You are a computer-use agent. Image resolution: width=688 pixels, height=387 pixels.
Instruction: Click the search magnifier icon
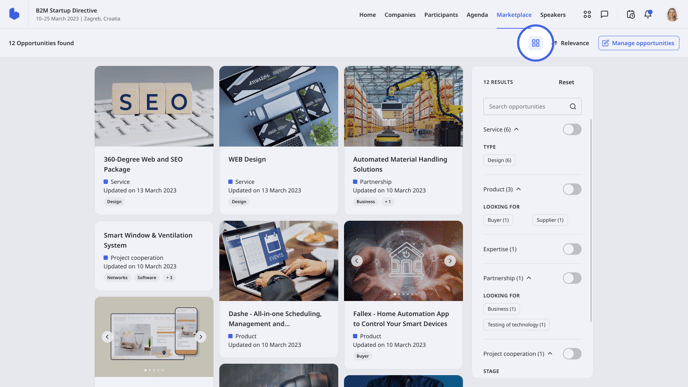pyautogui.click(x=573, y=107)
